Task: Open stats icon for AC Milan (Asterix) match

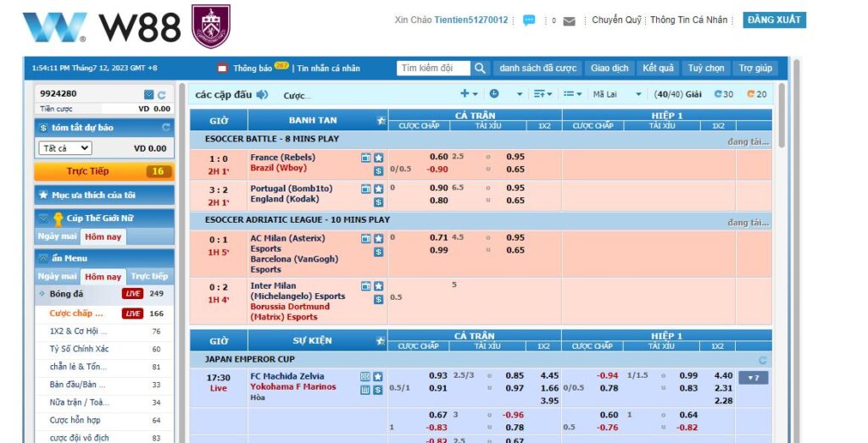Action: point(366,238)
